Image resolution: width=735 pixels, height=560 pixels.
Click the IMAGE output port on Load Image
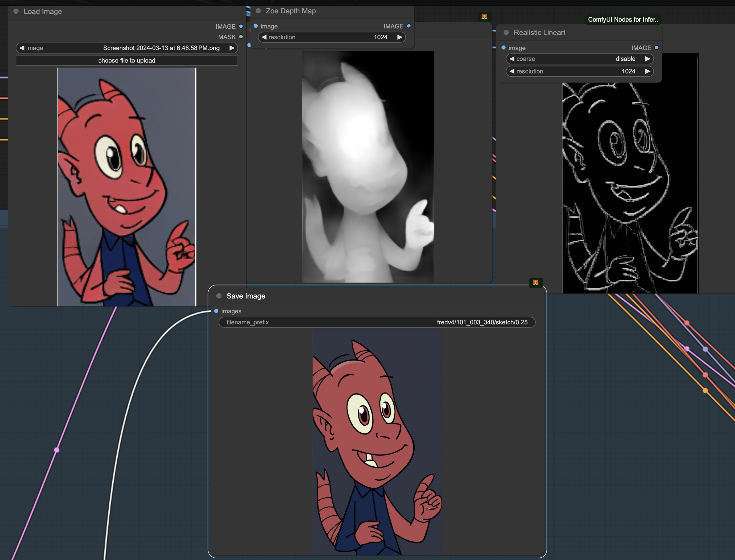pyautogui.click(x=241, y=26)
